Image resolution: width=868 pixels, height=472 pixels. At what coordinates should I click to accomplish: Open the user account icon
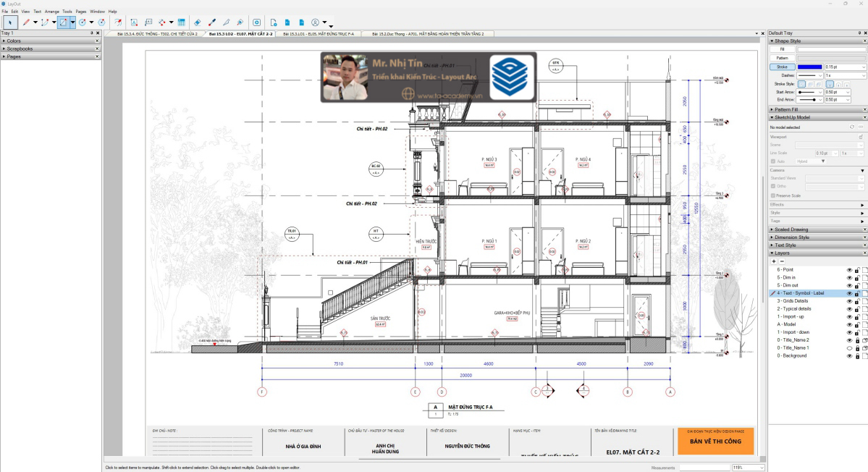(x=316, y=22)
